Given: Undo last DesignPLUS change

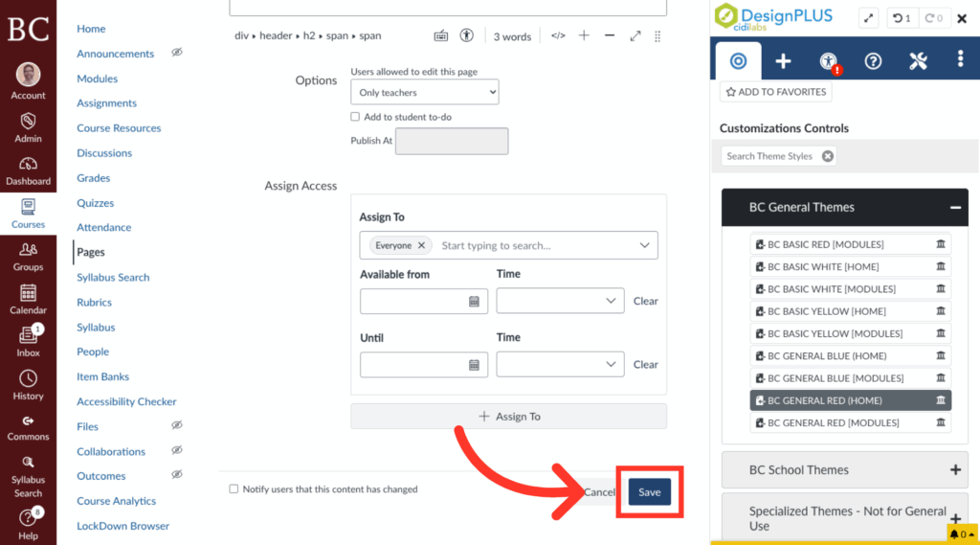Looking at the screenshot, I should click(902, 18).
